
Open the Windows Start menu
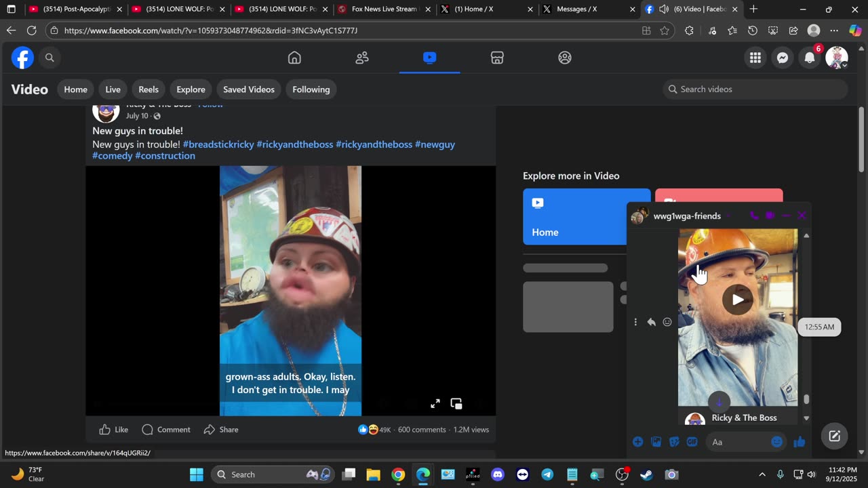pyautogui.click(x=197, y=474)
